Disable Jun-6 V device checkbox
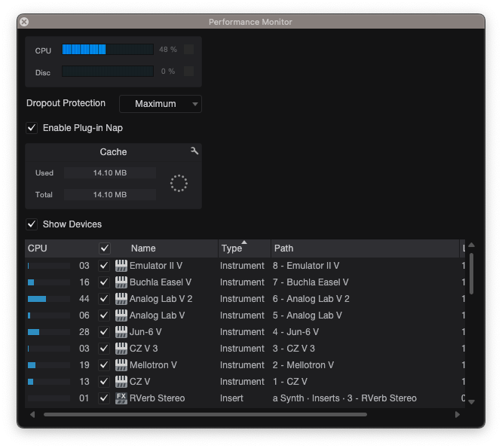This screenshot has height=448, width=502. pyautogui.click(x=104, y=332)
